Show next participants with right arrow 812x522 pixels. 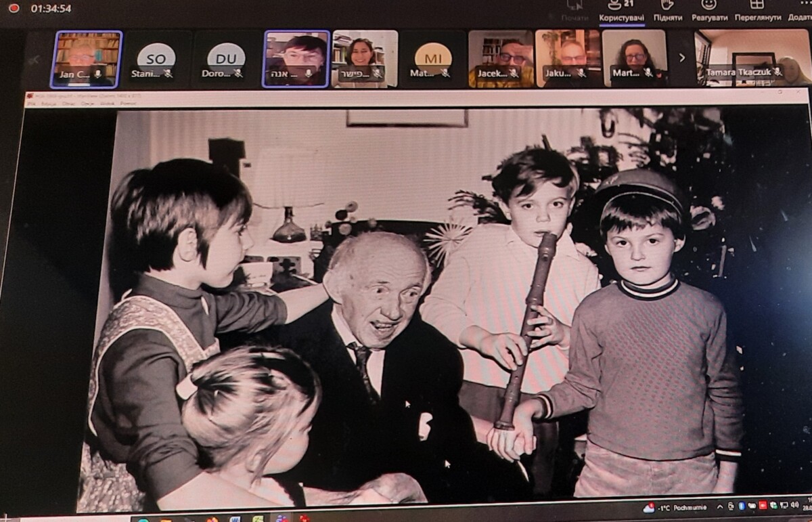coord(681,58)
